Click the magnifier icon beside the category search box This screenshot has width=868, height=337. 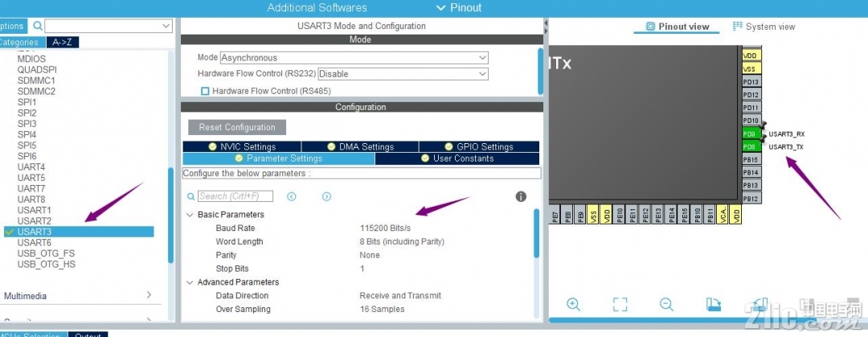[38, 26]
